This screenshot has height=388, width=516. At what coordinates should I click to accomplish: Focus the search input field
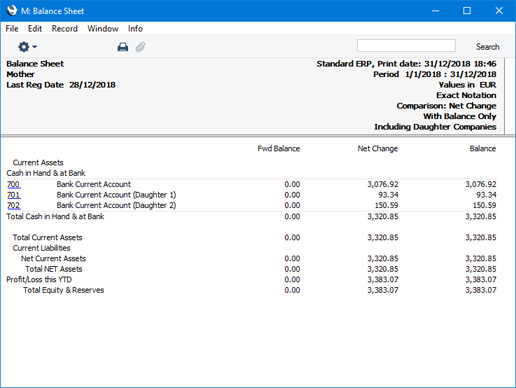[x=406, y=46]
